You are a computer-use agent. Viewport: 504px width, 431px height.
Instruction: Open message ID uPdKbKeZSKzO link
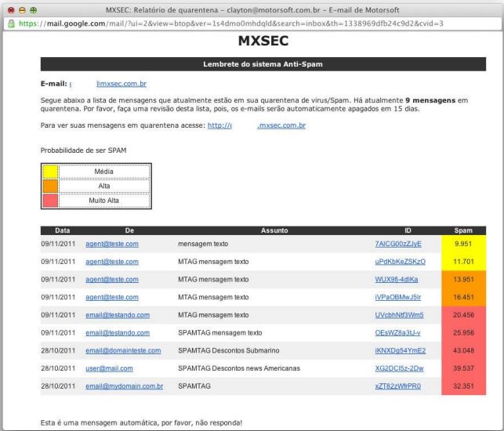(400, 262)
